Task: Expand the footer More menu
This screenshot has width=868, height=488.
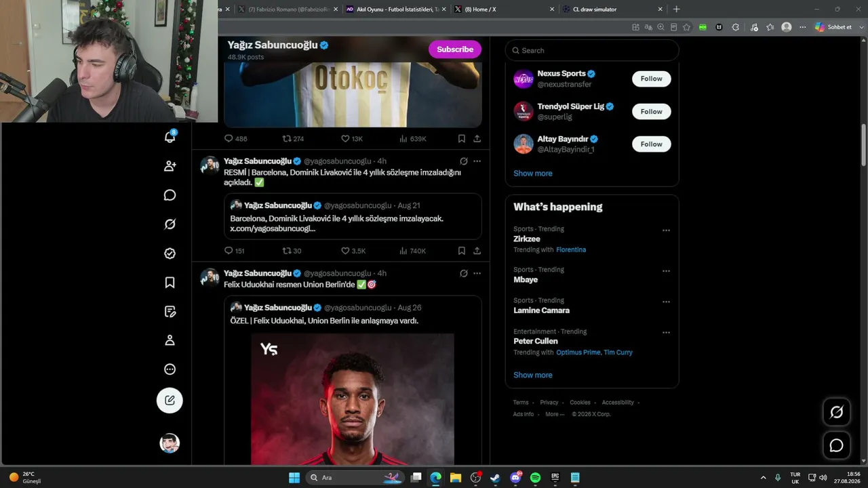Action: (555, 414)
